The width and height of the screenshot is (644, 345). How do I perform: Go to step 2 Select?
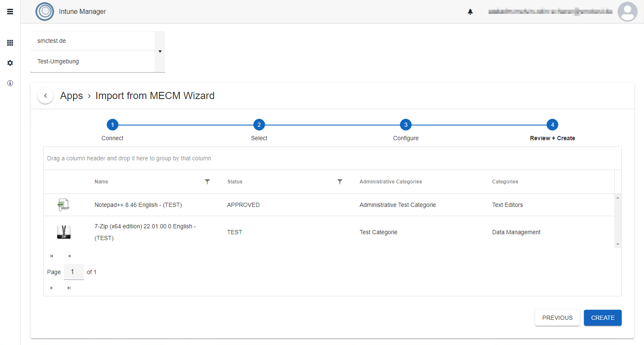pos(259,125)
